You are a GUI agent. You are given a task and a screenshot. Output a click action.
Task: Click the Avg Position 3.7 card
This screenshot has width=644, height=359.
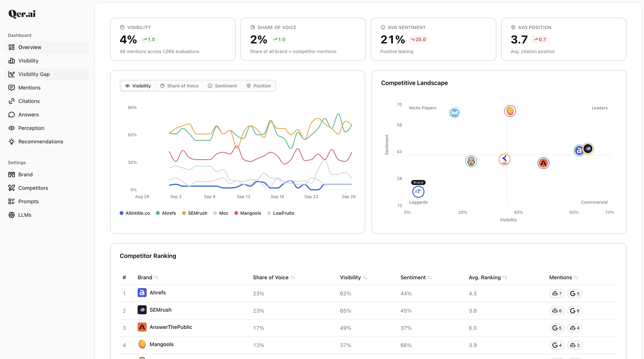[563, 39]
